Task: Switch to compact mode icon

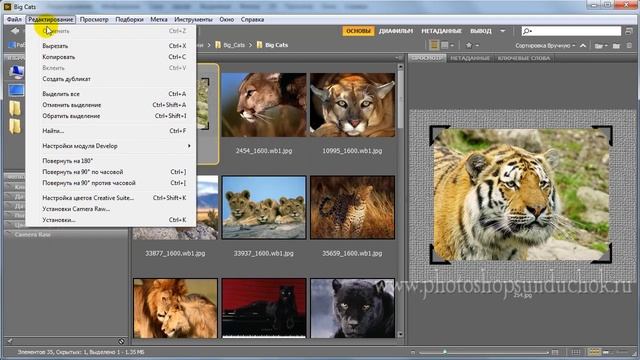Action: click(x=629, y=31)
